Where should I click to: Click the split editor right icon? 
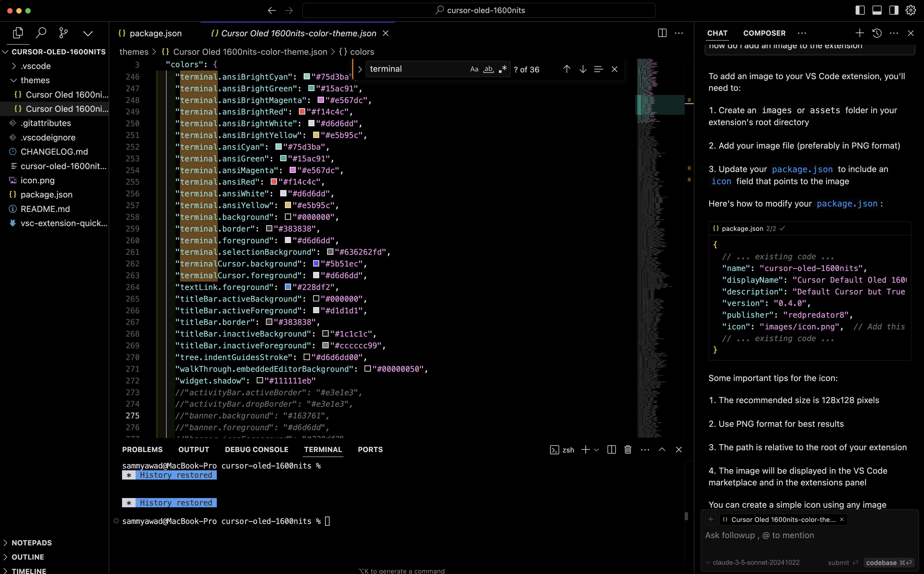point(662,33)
